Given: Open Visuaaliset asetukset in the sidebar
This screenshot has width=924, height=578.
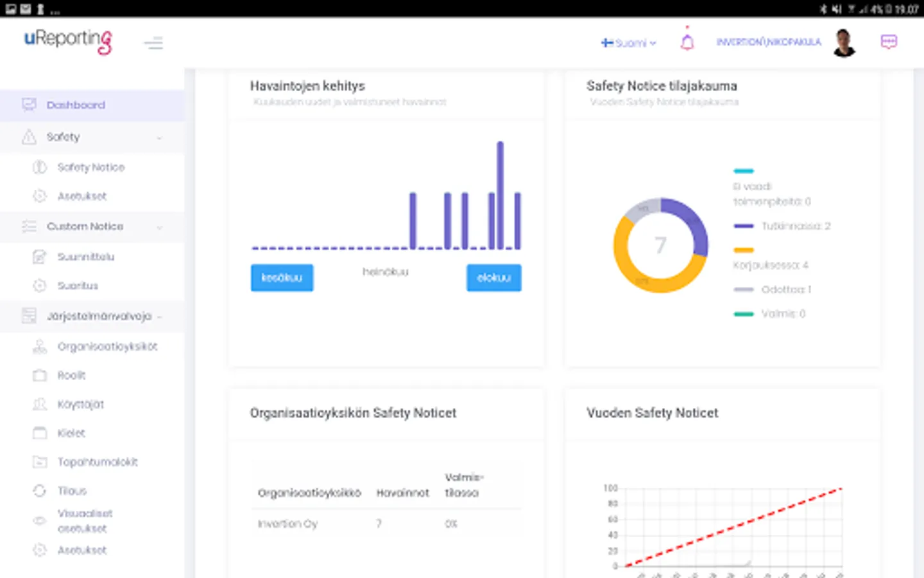Looking at the screenshot, I should (x=85, y=521).
